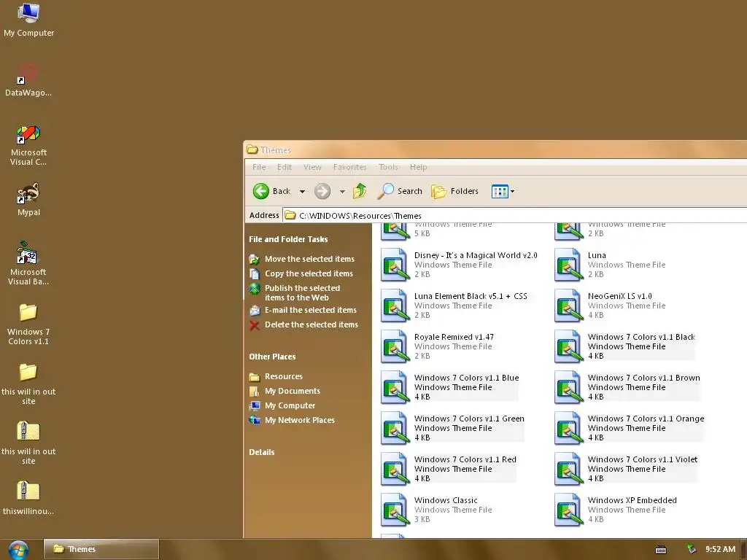This screenshot has height=560, width=747.
Task: Click the 9:52 AM clock
Action: tap(720, 549)
